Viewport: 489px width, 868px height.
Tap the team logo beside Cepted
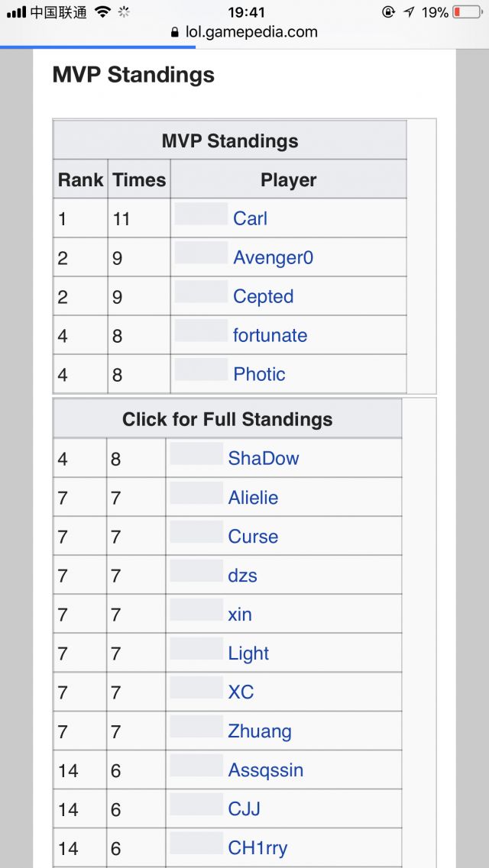(201, 292)
